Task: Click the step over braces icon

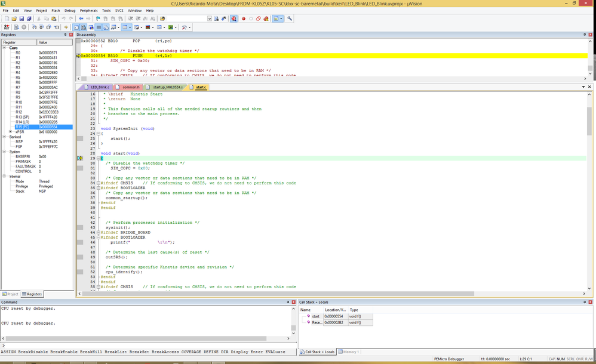Action: pyautogui.click(x=41, y=27)
